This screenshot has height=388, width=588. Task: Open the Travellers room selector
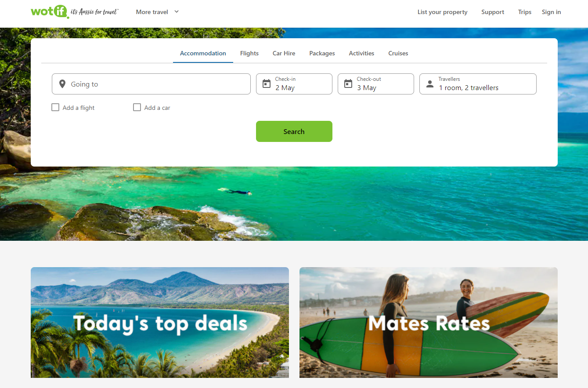pyautogui.click(x=478, y=84)
